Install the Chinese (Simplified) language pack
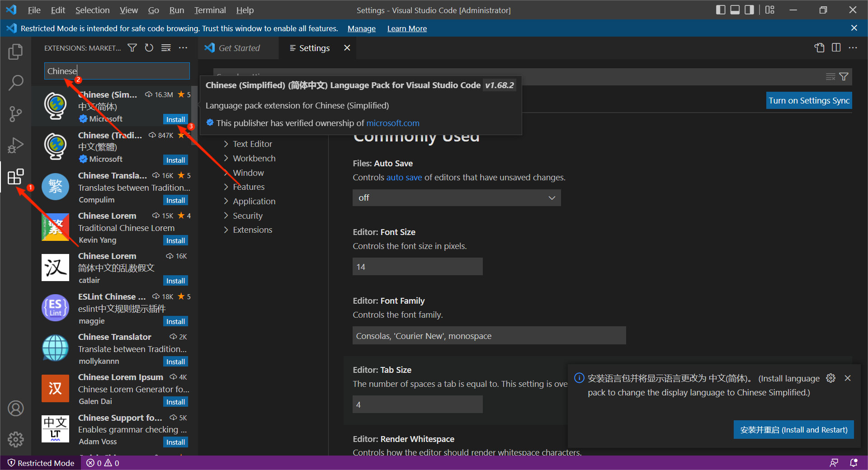Viewport: 868px width, 470px height. [175, 119]
